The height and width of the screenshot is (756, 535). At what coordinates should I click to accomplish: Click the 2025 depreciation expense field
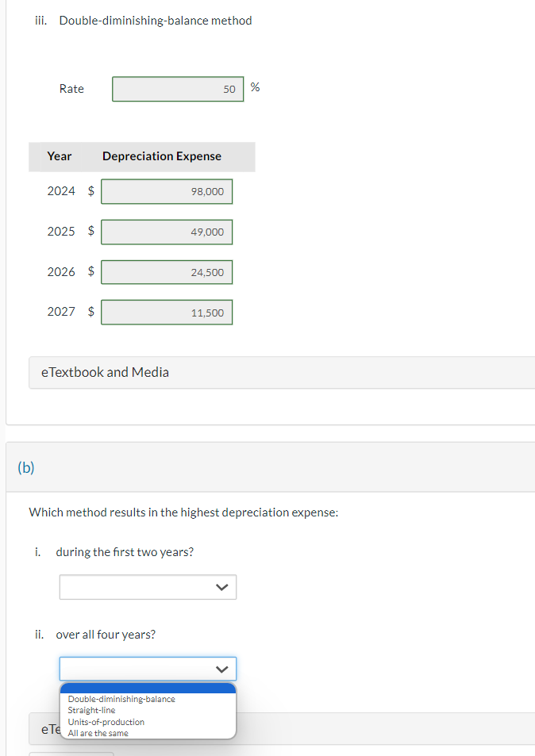[166, 232]
